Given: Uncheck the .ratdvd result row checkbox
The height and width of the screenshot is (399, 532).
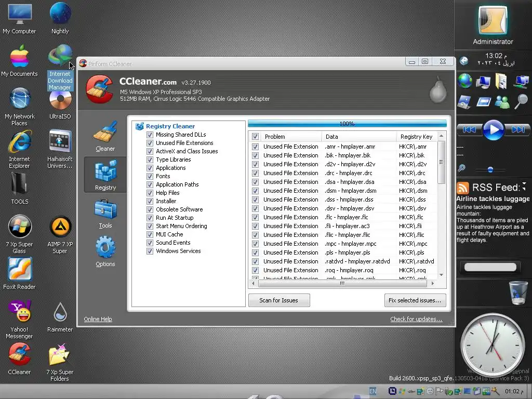Looking at the screenshot, I should tap(255, 262).
